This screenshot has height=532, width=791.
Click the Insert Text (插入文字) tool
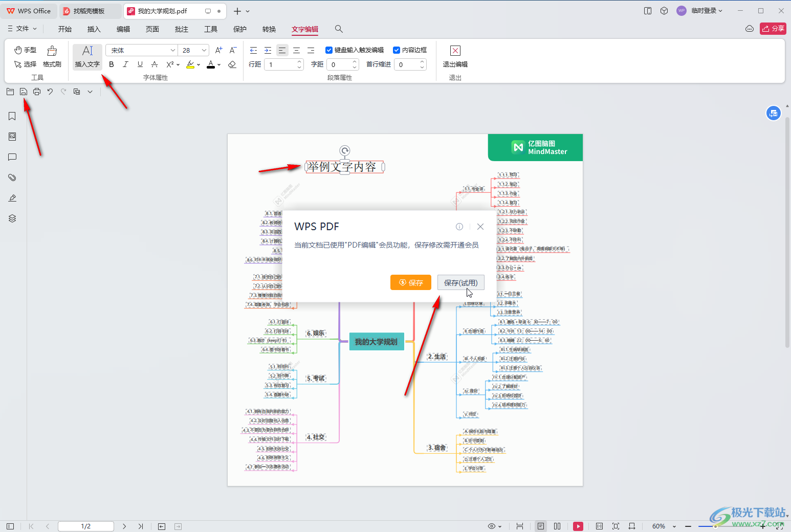coord(87,57)
